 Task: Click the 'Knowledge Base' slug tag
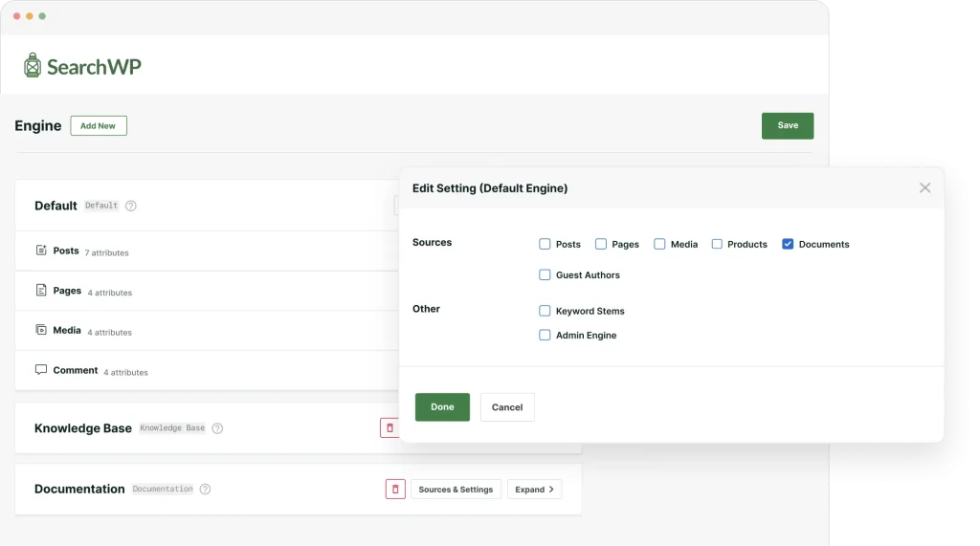[172, 428]
